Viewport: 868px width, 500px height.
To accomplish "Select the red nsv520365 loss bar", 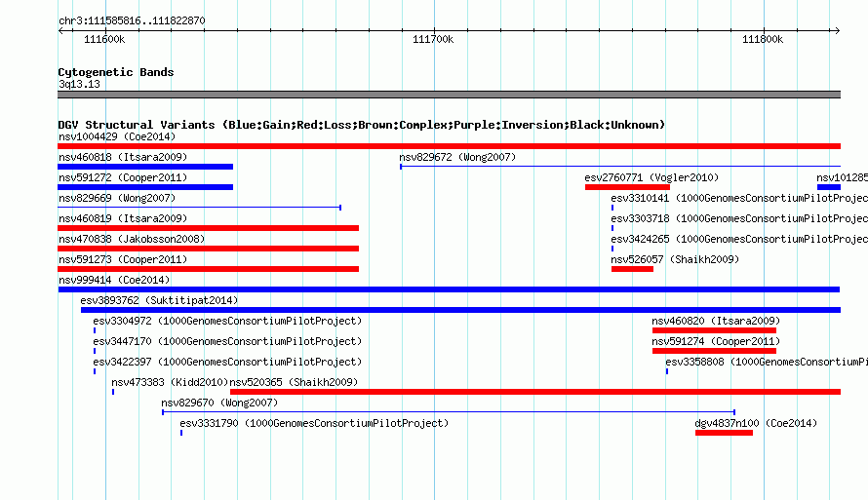I will pyautogui.click(x=535, y=392).
